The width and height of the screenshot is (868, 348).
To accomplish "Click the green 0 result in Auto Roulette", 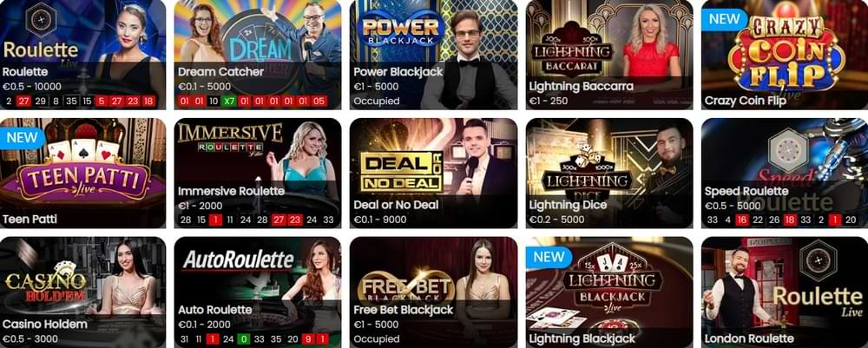I will [243, 339].
